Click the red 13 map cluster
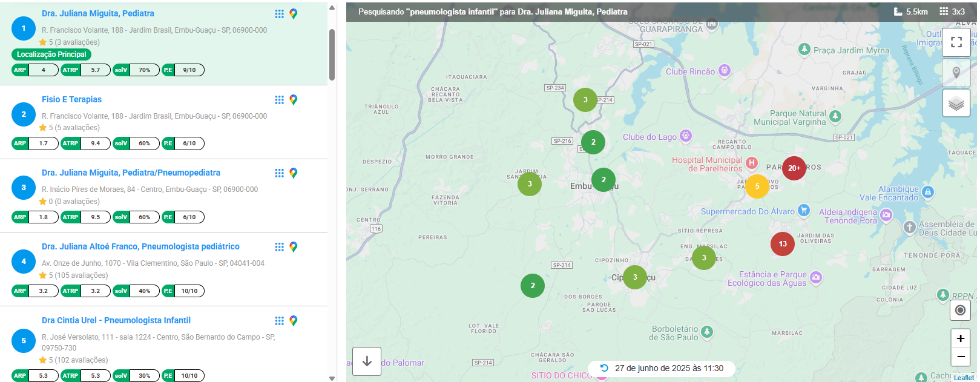Image resolution: width=980 pixels, height=382 pixels. pyautogui.click(x=783, y=244)
